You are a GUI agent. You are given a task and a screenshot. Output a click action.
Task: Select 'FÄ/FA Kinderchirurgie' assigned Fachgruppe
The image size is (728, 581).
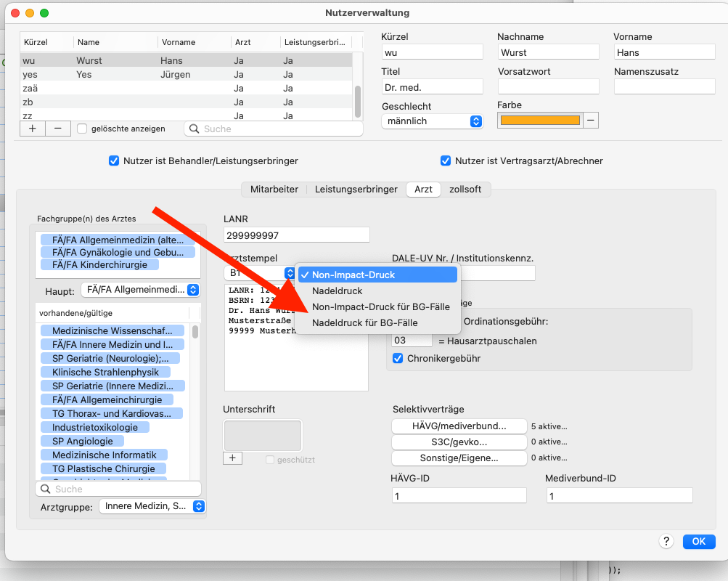(x=100, y=265)
